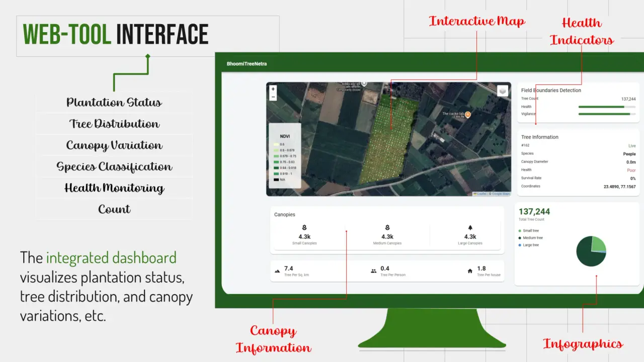Image resolution: width=644 pixels, height=362 pixels.
Task: Click the 137,244 Total Tree Count
Action: tap(534, 212)
